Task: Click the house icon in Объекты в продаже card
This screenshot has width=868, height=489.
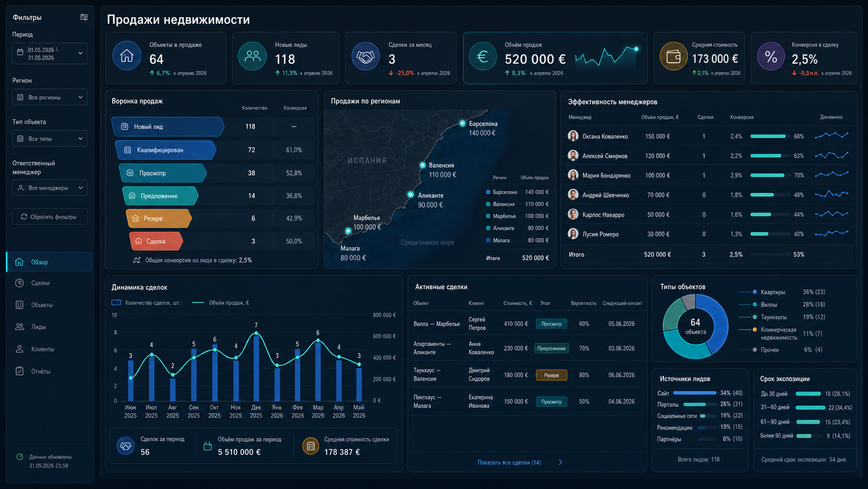Action: click(x=127, y=56)
